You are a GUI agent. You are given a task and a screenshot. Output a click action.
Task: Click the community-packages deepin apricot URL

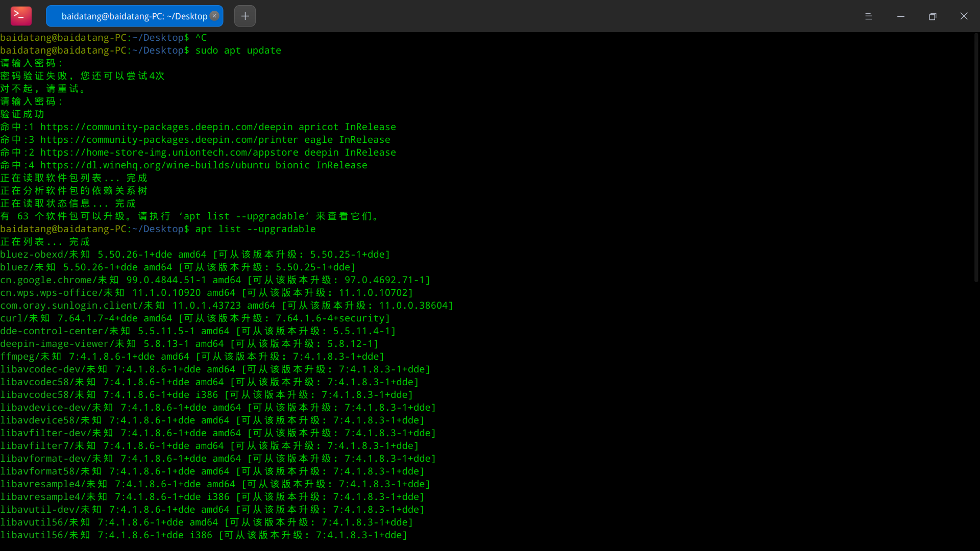click(x=166, y=127)
